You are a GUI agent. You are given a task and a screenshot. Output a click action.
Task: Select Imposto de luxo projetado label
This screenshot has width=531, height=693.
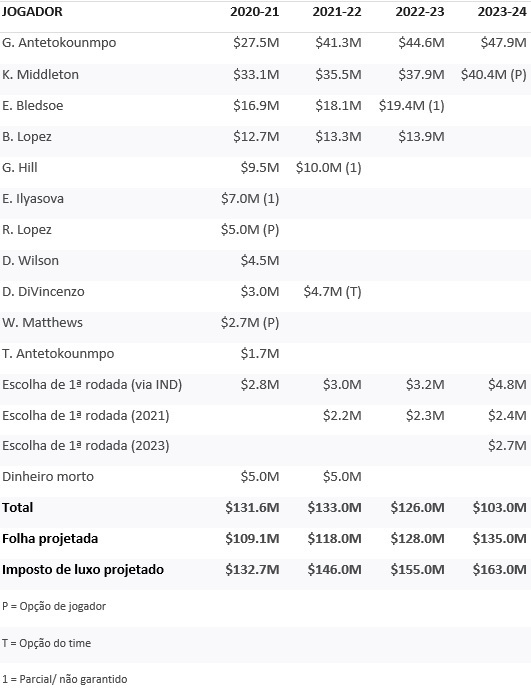(83, 570)
